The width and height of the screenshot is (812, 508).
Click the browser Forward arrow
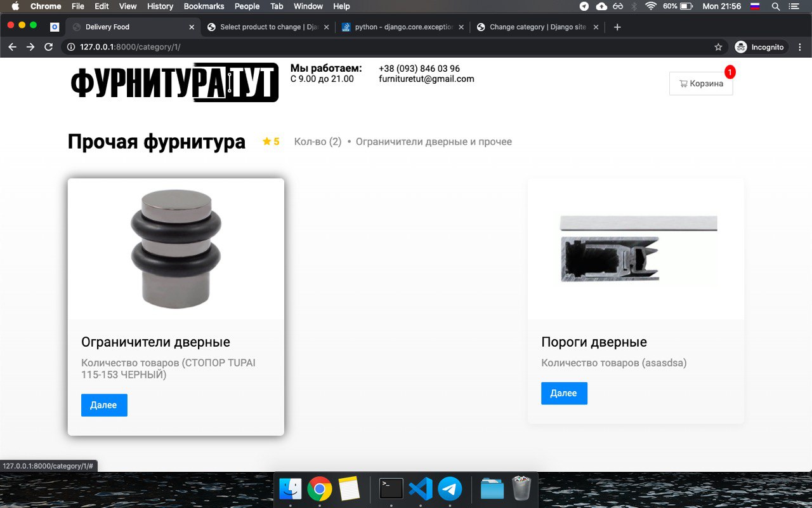(30, 47)
